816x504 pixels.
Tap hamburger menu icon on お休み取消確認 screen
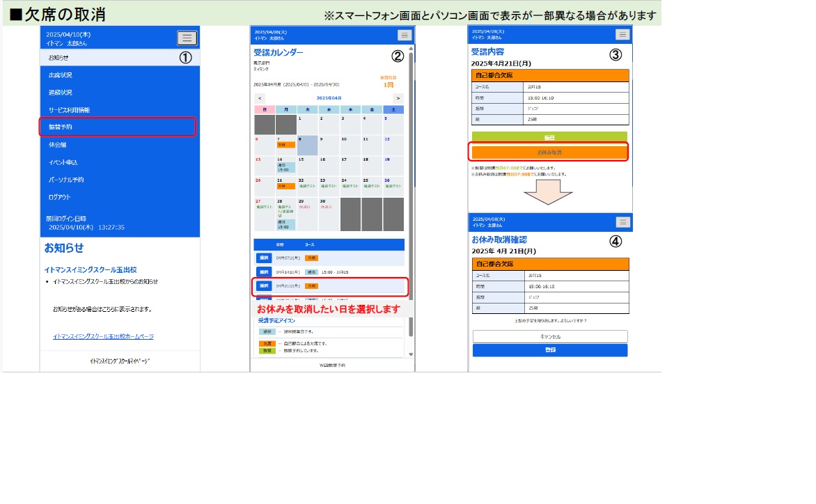pos(622,222)
